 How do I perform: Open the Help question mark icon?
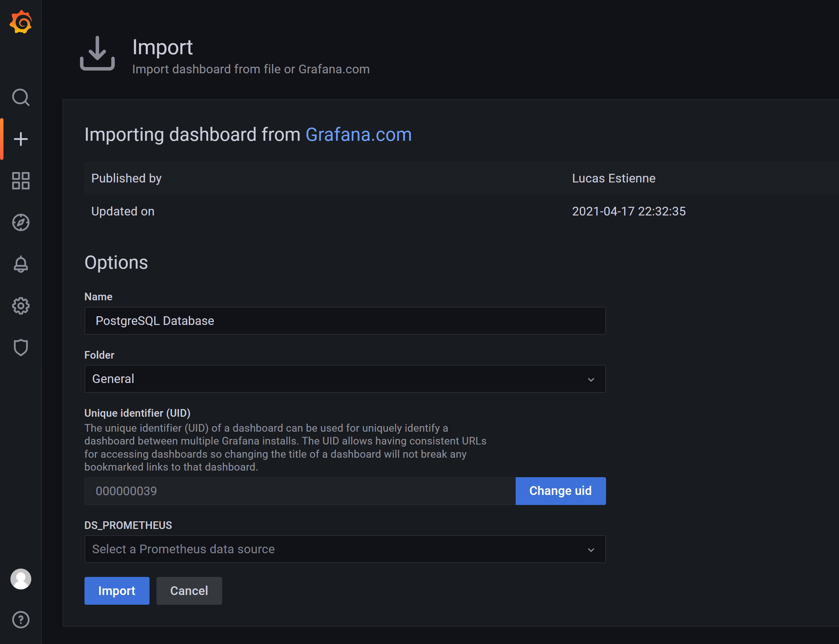(x=21, y=619)
